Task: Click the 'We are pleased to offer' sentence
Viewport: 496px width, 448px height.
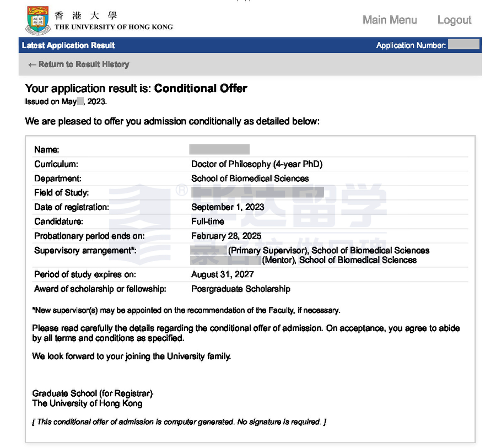Action: coord(172,121)
